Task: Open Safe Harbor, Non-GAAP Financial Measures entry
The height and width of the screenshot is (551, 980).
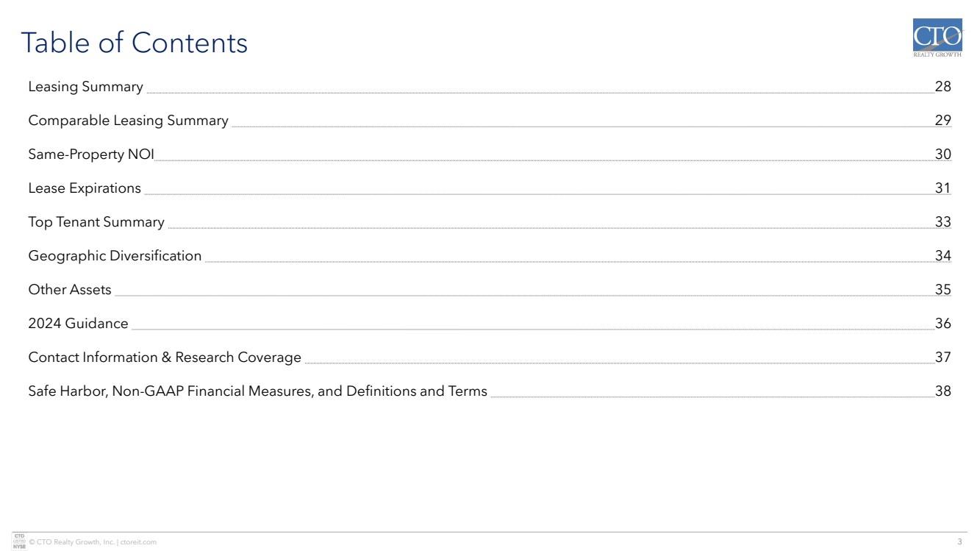Action: pyautogui.click(x=257, y=391)
